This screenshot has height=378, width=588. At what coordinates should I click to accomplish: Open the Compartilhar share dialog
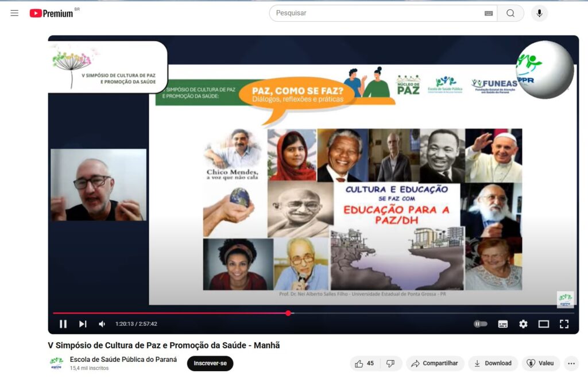pyautogui.click(x=435, y=363)
